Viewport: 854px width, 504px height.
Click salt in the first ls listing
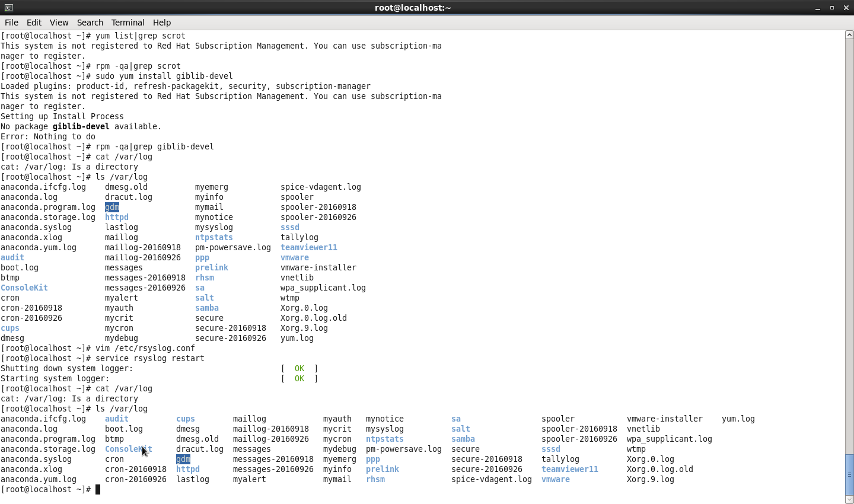pyautogui.click(x=205, y=298)
